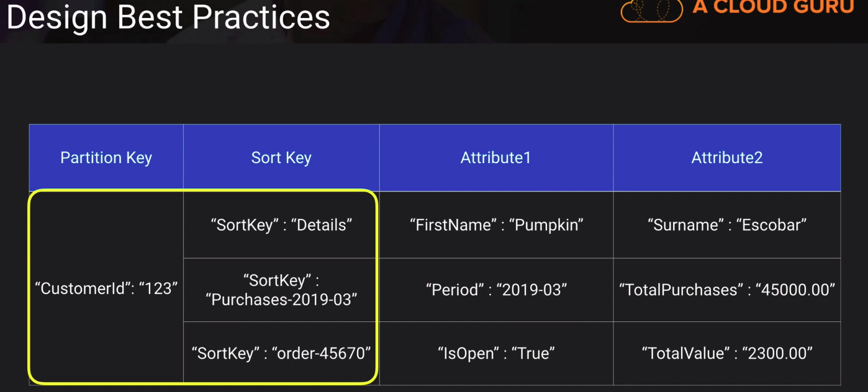868x392 pixels.
Task: Select the Attribute1 column header
Action: tap(495, 158)
